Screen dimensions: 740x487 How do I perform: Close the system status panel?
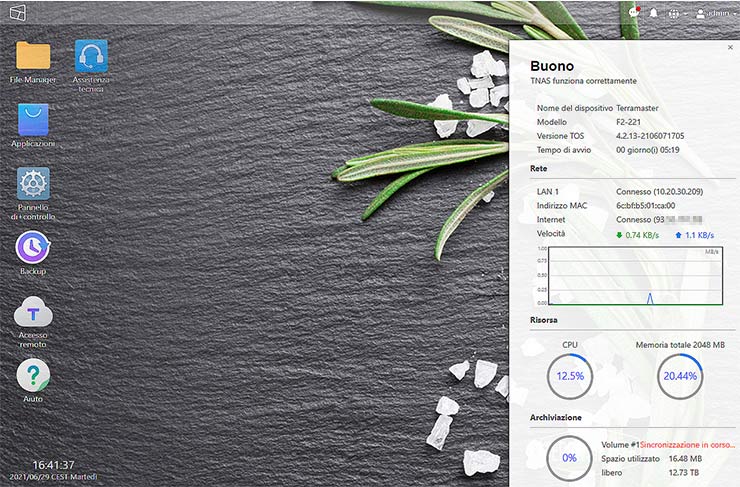730,47
